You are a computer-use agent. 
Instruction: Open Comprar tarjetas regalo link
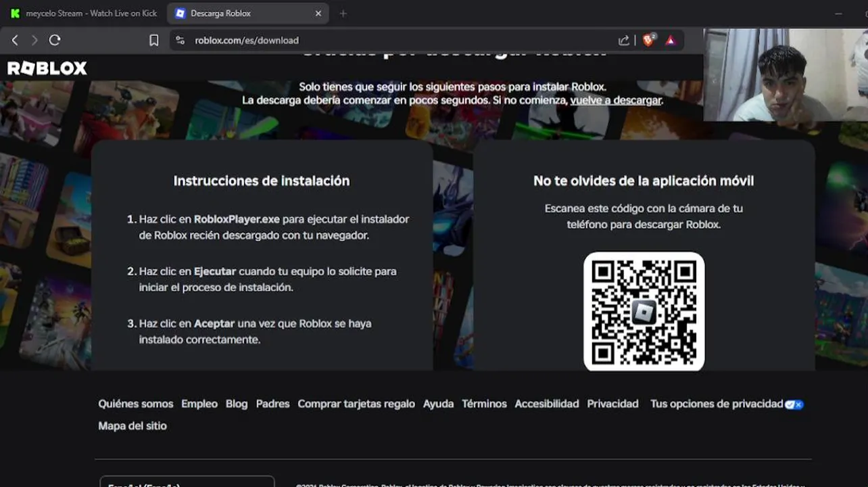356,404
